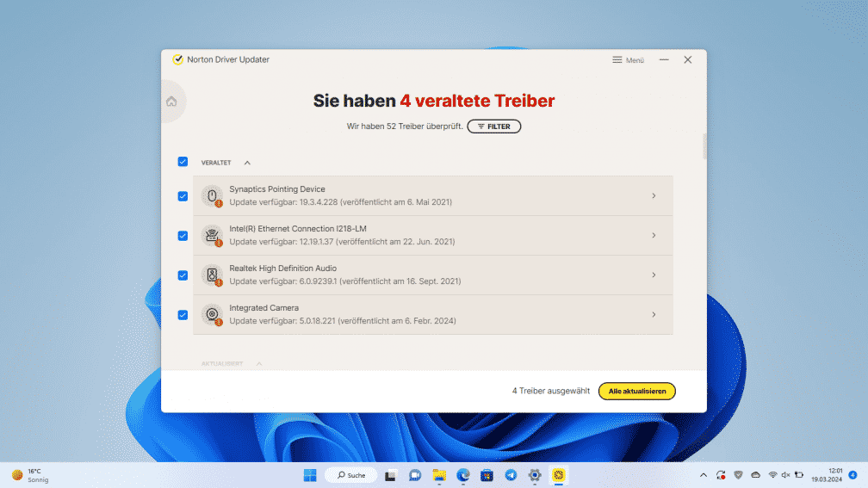Screen dimensions: 868x488
Task: Toggle the VERALTET select-all checkbox
Action: pyautogui.click(x=183, y=162)
